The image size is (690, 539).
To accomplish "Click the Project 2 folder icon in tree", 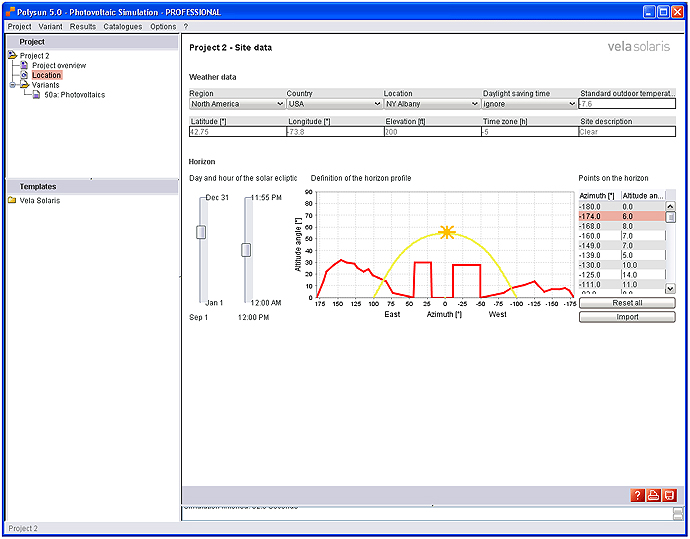I will click(13, 56).
